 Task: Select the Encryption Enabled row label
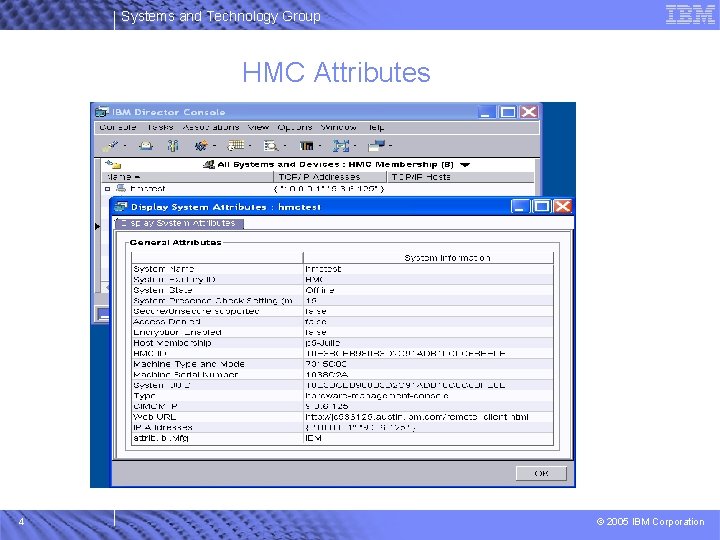(x=177, y=332)
